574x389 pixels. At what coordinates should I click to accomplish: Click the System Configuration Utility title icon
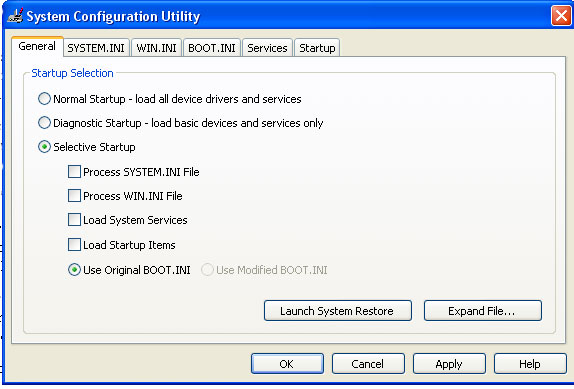pos(15,16)
